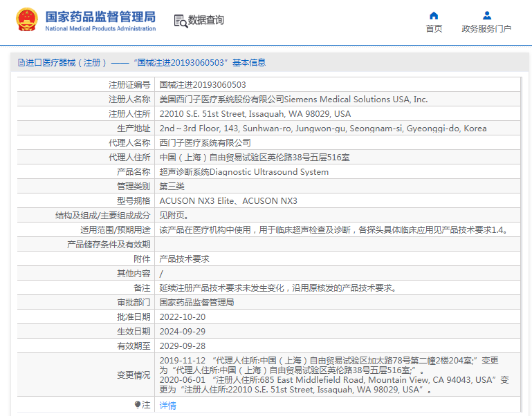This screenshot has width=532, height=416.
Task: Select effective date 2024-09-29
Action: pyautogui.click(x=183, y=332)
